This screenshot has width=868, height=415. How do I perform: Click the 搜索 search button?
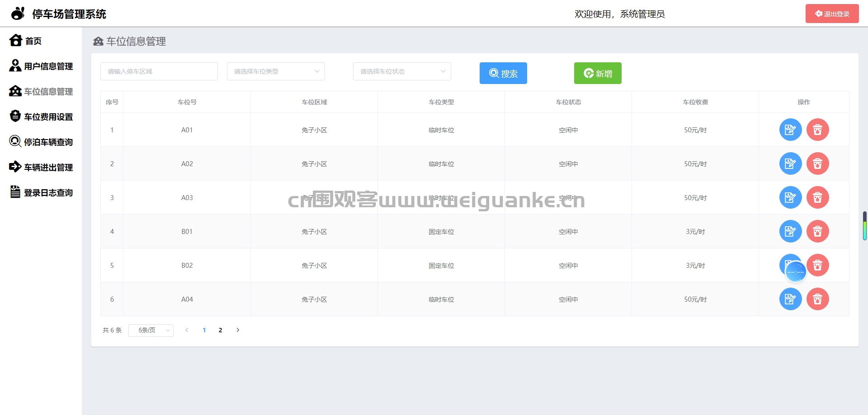[503, 73]
